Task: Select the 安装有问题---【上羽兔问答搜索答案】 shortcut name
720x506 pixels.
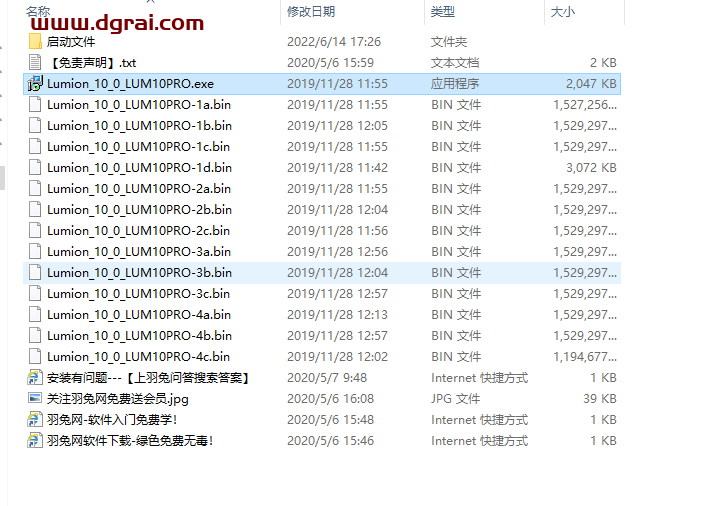Action: (149, 378)
